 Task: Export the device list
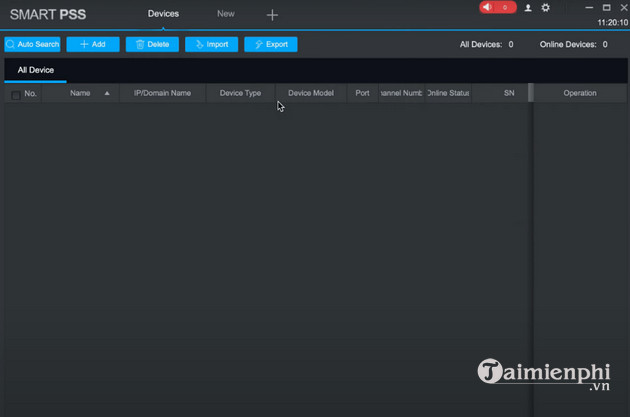(270, 44)
